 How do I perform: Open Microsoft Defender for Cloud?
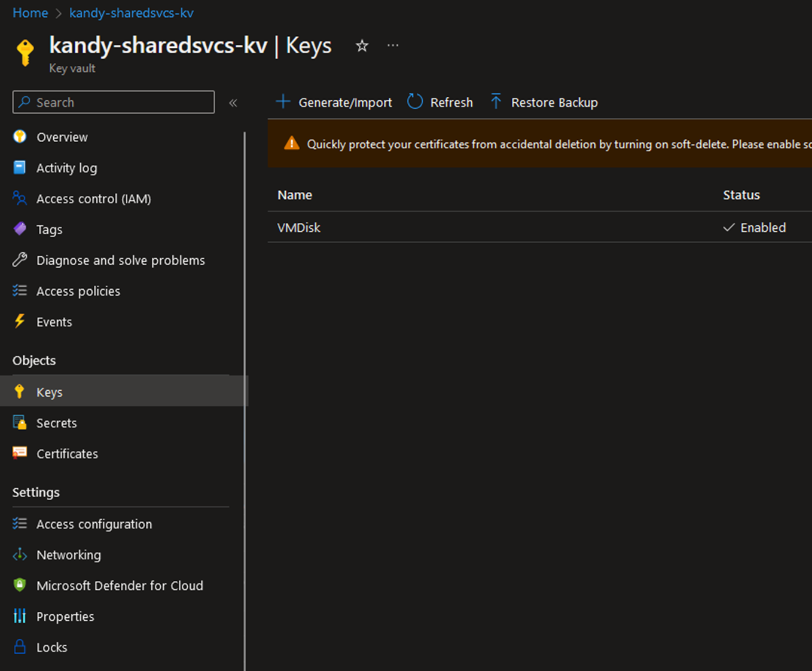point(120,586)
